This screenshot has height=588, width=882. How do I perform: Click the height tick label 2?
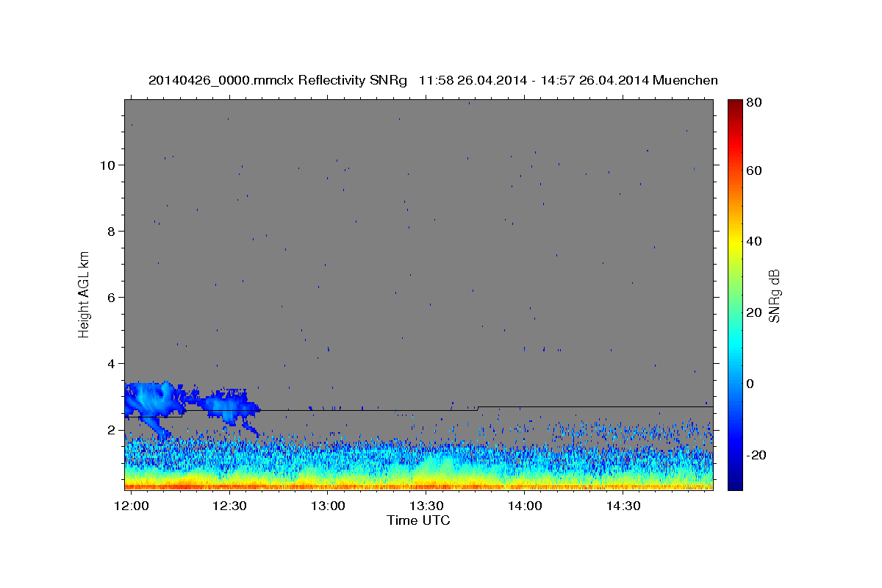click(x=112, y=430)
